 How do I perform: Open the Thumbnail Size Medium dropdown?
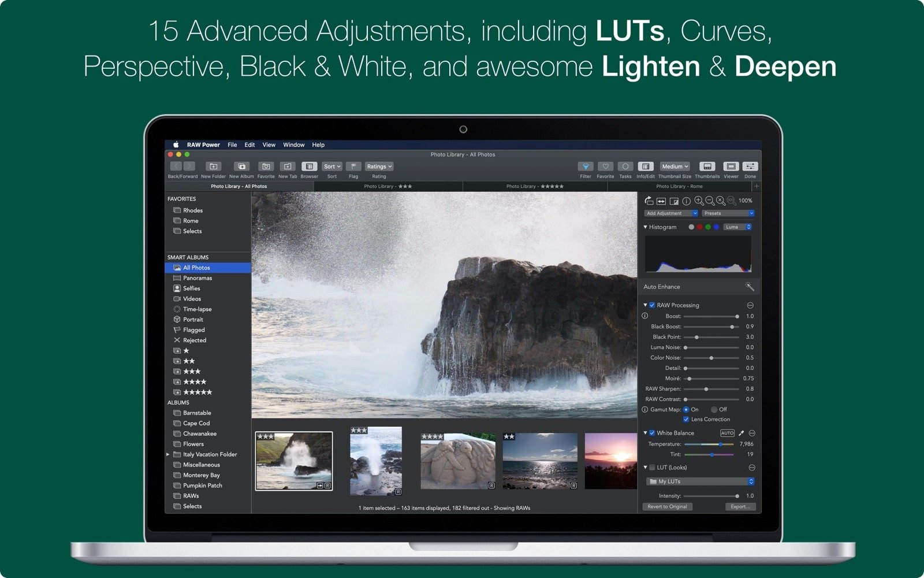point(674,166)
